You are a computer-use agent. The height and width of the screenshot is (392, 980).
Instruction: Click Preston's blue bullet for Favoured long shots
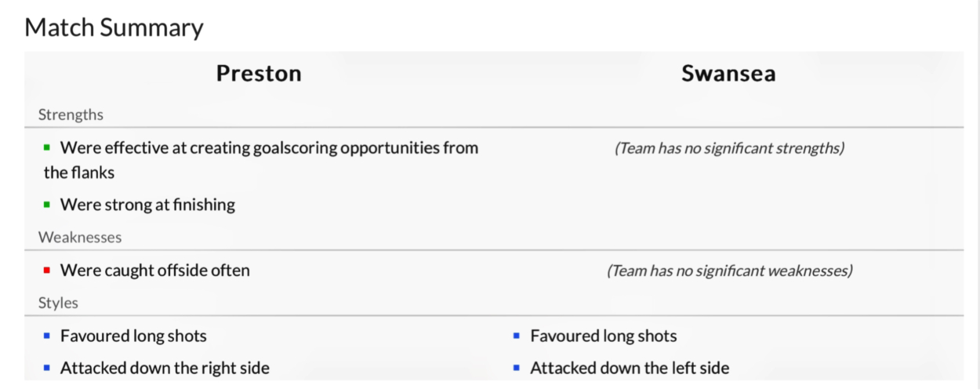click(47, 336)
